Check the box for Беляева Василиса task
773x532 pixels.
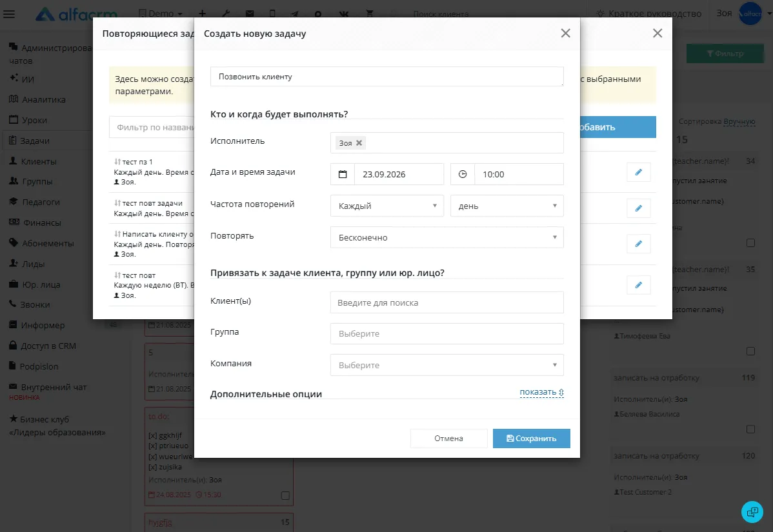(750, 429)
